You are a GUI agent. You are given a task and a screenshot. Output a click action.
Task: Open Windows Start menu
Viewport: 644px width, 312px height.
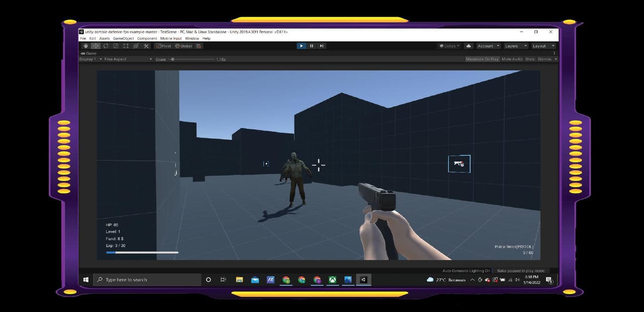point(86,280)
